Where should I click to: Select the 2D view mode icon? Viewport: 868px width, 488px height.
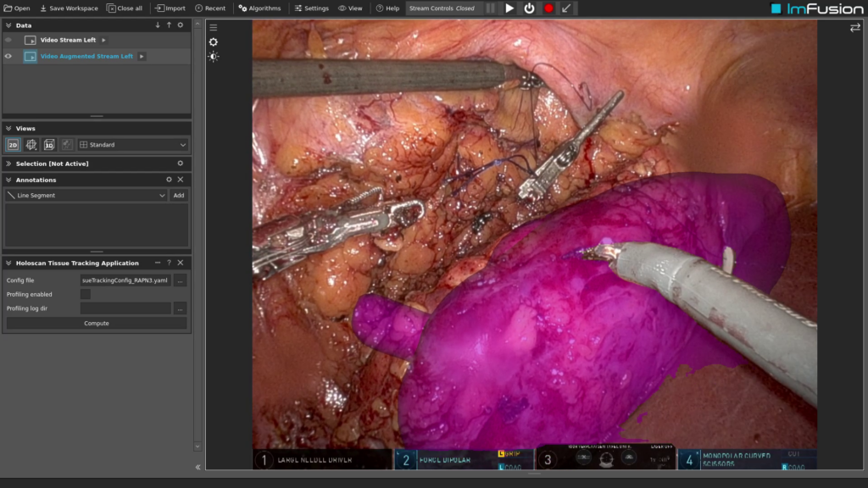(13, 145)
